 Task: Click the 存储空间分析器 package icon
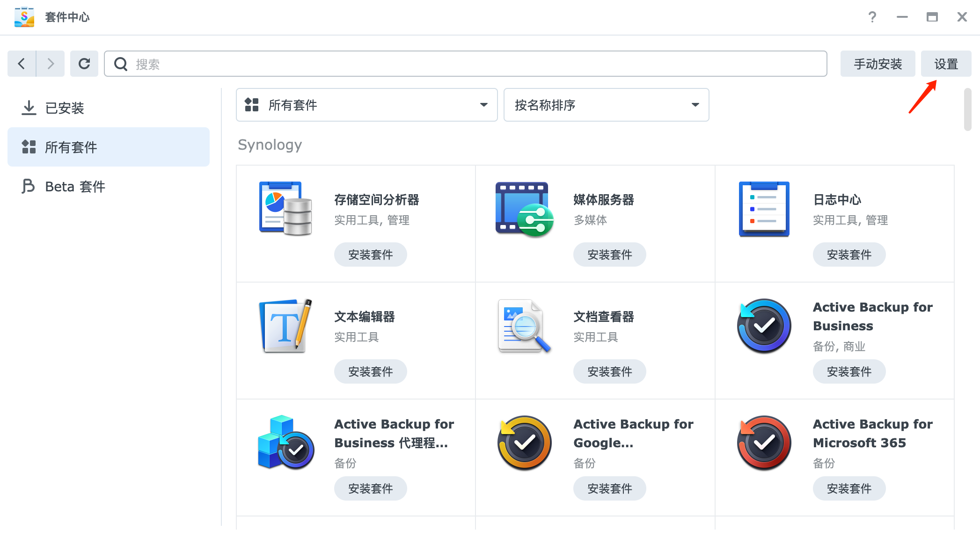point(285,209)
